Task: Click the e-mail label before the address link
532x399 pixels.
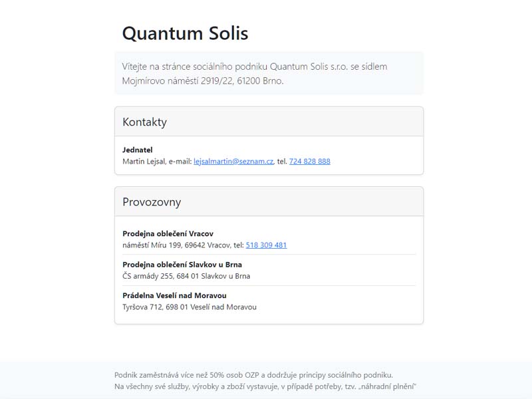Action: (180, 162)
